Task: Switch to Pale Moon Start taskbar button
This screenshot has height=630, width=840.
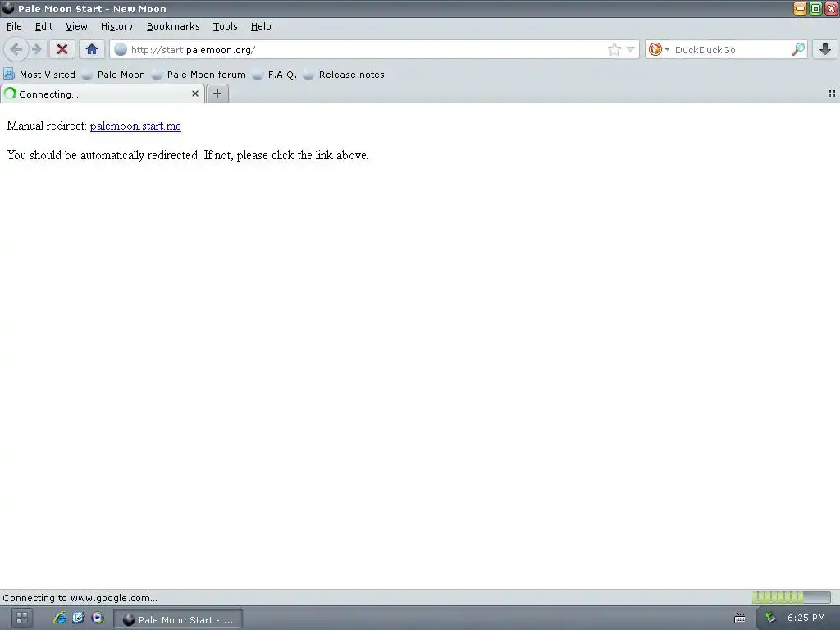Action: [x=178, y=619]
